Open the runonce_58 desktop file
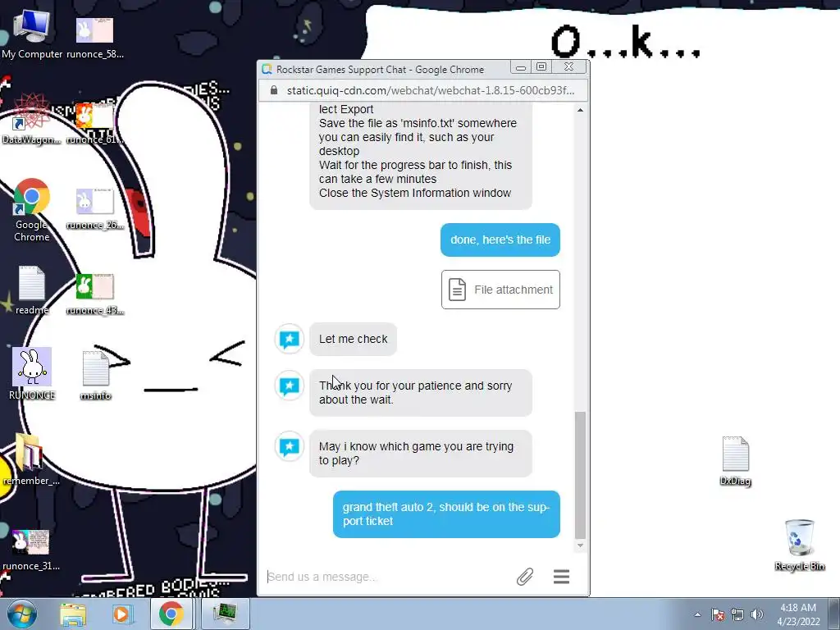 [x=95, y=36]
